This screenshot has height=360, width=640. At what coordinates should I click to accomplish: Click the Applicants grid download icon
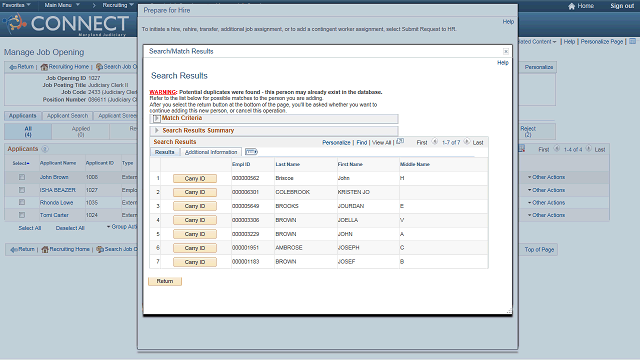click(x=522, y=149)
